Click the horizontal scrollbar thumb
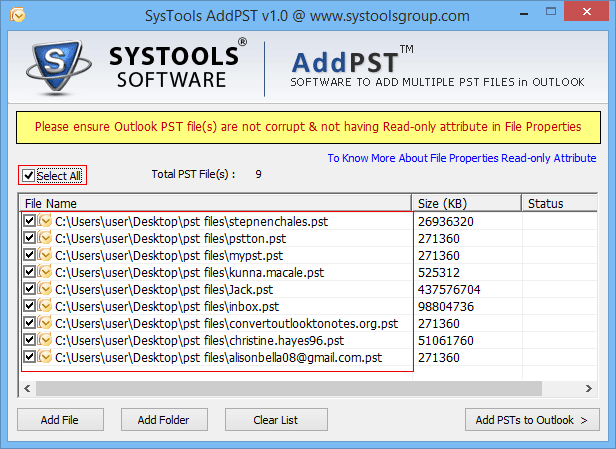616x449 pixels. coord(289,388)
